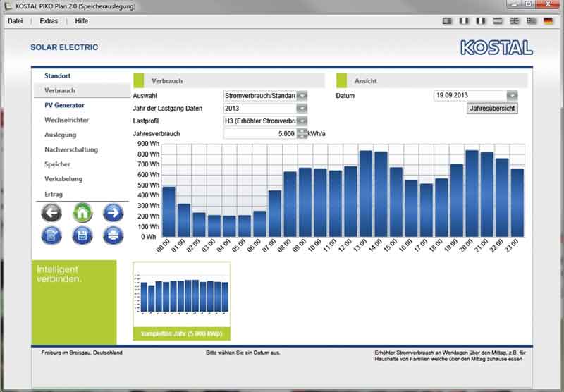The image size is (564, 392).
Task: Go to the Nachverschaltung step
Action: (x=71, y=149)
